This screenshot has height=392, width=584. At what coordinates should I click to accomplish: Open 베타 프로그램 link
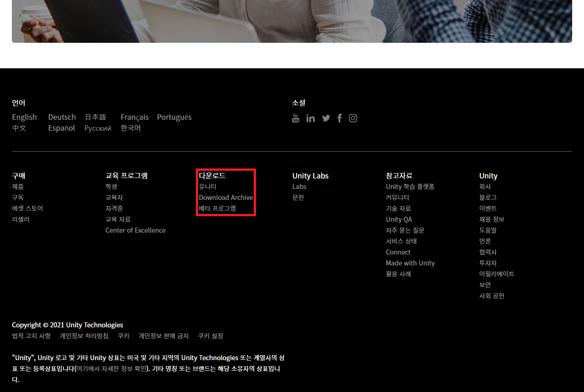(217, 209)
